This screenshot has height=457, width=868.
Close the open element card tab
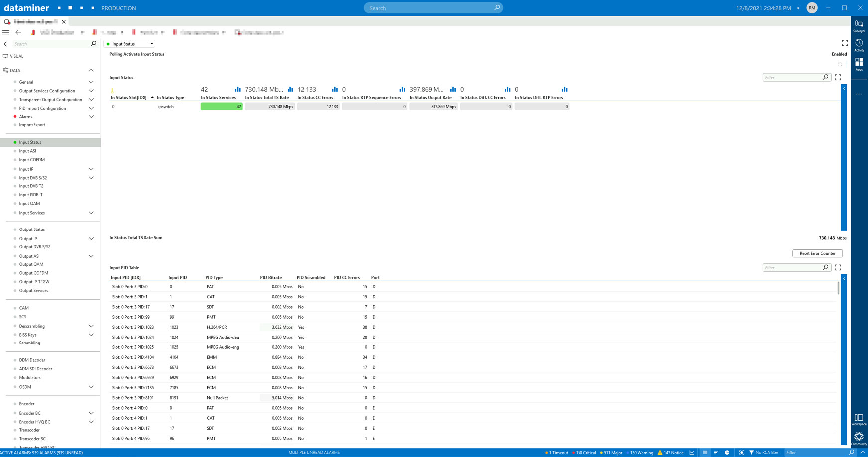(x=64, y=22)
